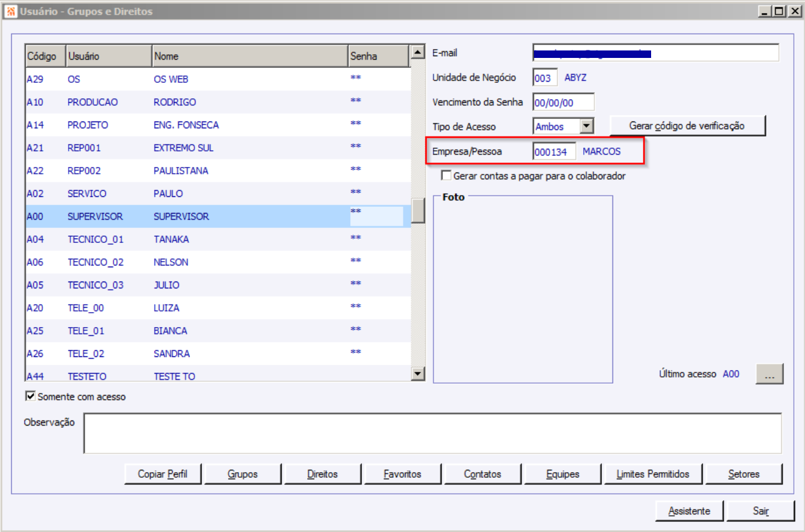The image size is (805, 532).
Task: Click the application icon in the title bar
Action: 11,11
